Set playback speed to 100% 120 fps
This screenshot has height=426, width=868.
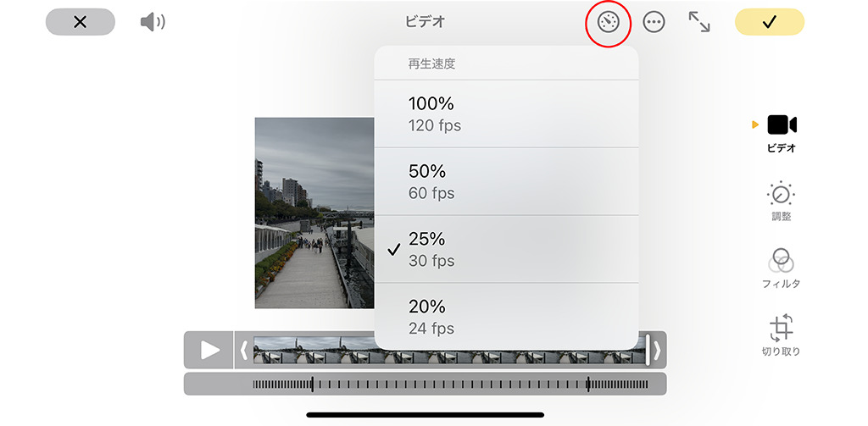pyautogui.click(x=507, y=114)
